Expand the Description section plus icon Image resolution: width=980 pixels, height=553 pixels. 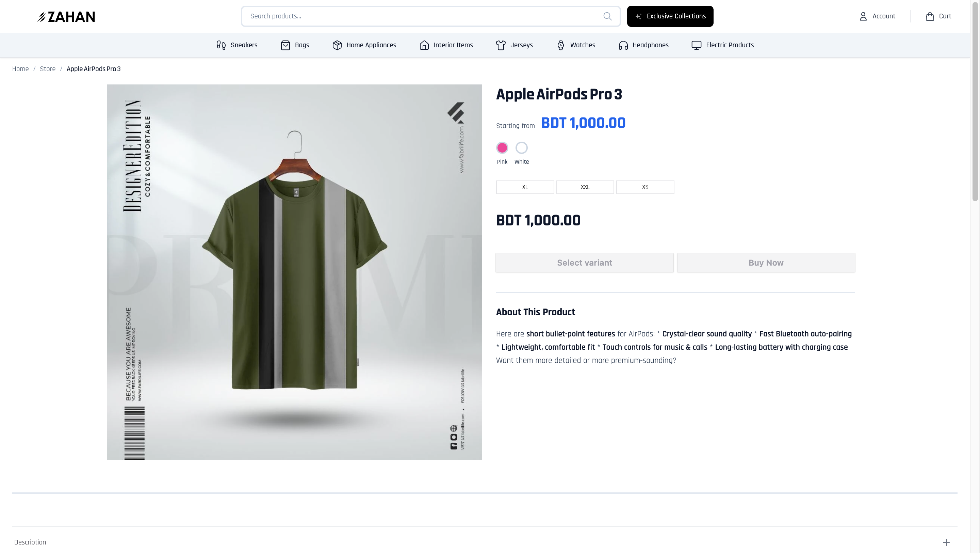(946, 542)
